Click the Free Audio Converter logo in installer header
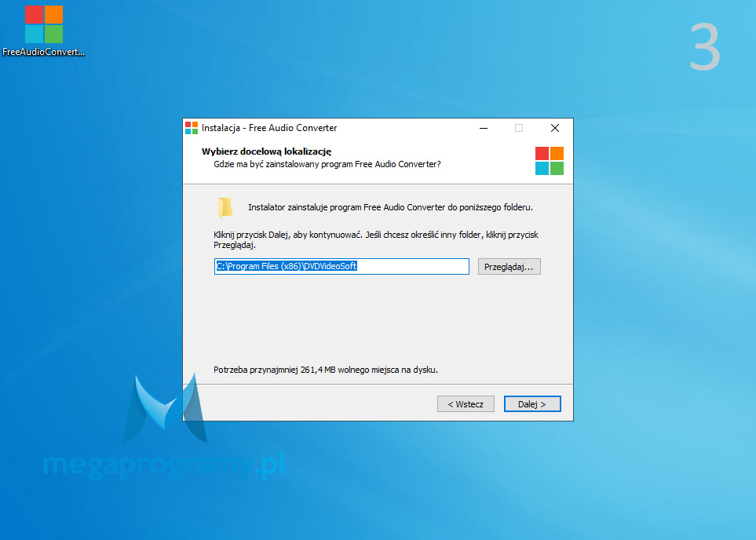 point(550,161)
